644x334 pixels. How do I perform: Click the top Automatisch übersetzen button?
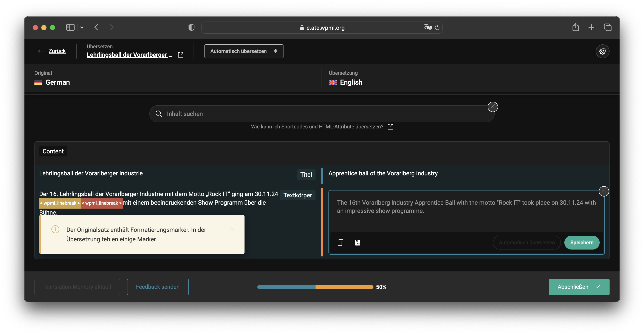(x=244, y=51)
